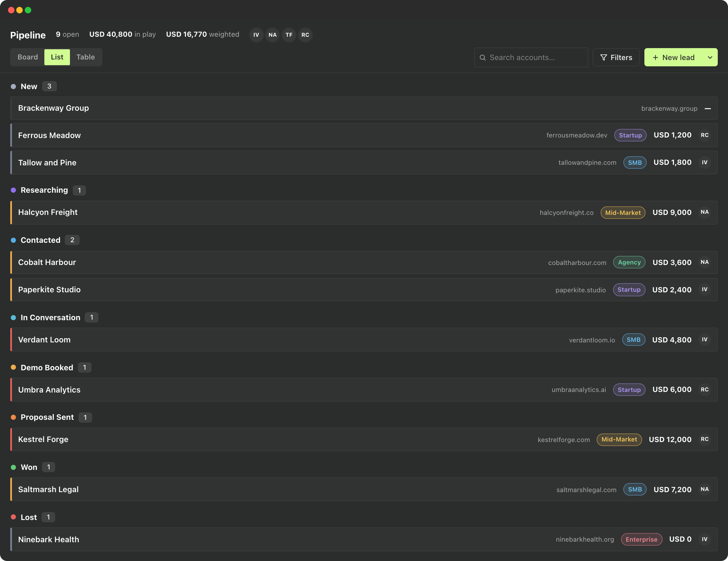
Task: Open the New lead dropdown chevron
Action: click(x=710, y=57)
